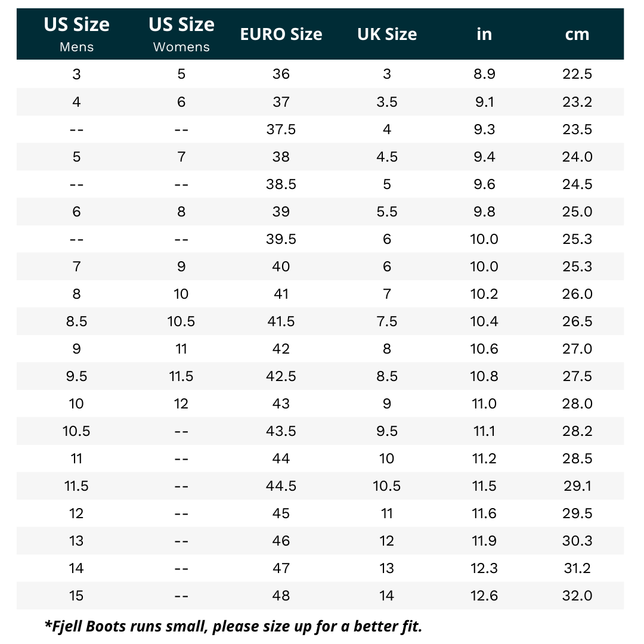
Task: Click the EURO size 44.5 cell
Action: (x=281, y=486)
